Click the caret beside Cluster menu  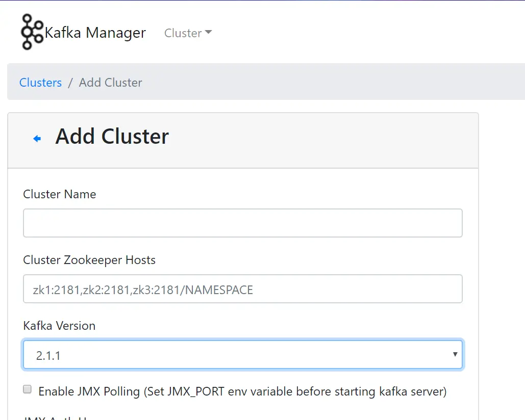coord(208,33)
